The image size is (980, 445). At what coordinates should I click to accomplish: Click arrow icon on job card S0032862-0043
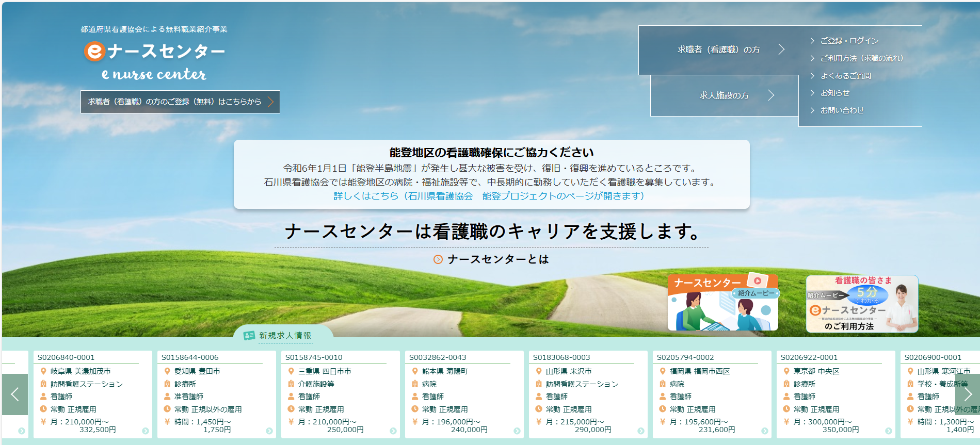click(517, 431)
